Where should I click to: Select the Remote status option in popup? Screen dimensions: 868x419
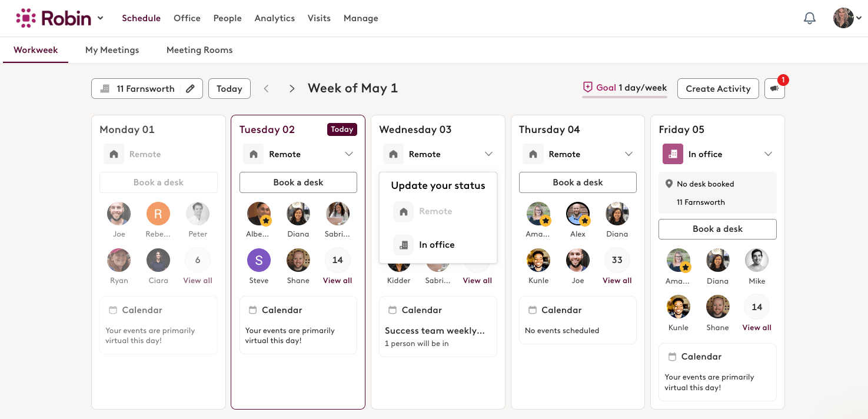(x=435, y=211)
